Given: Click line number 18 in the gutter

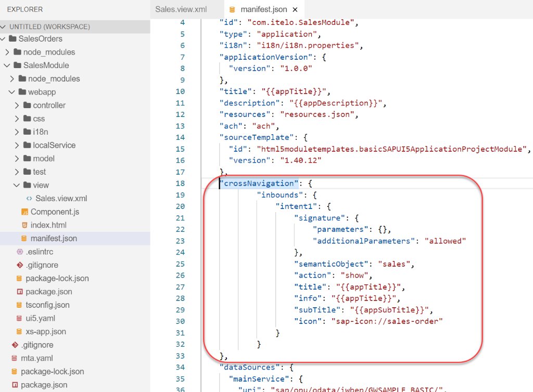Looking at the screenshot, I should click(x=180, y=184).
